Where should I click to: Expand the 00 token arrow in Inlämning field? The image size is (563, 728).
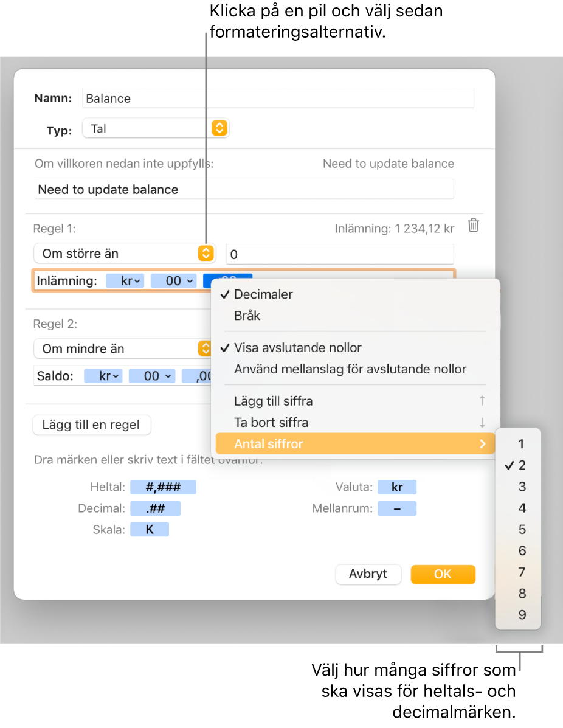[x=190, y=281]
